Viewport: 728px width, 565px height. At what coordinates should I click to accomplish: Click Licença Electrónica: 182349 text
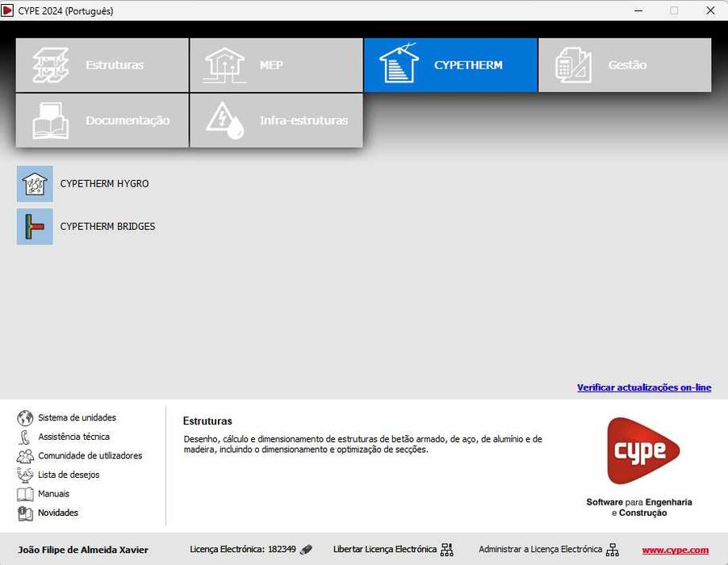(x=243, y=549)
